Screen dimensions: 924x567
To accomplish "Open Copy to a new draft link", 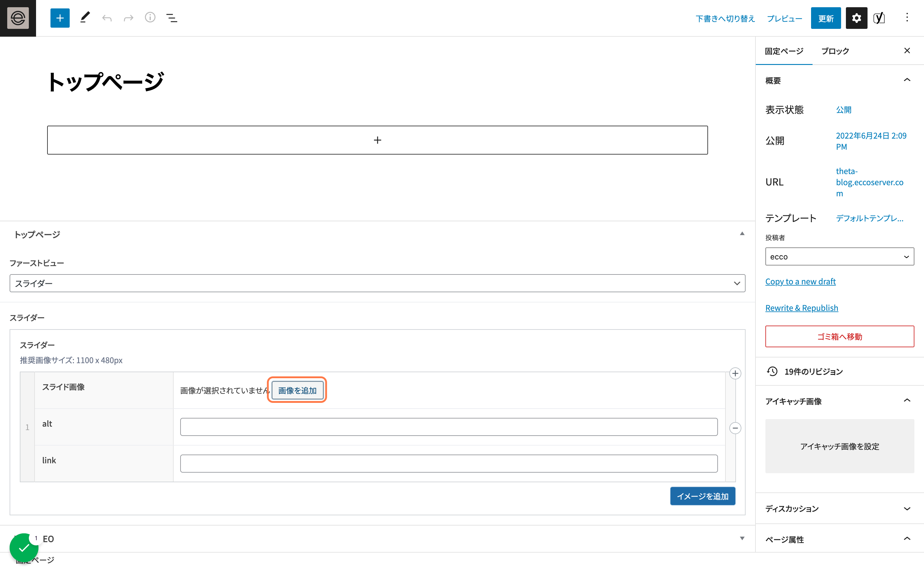I will click(800, 281).
